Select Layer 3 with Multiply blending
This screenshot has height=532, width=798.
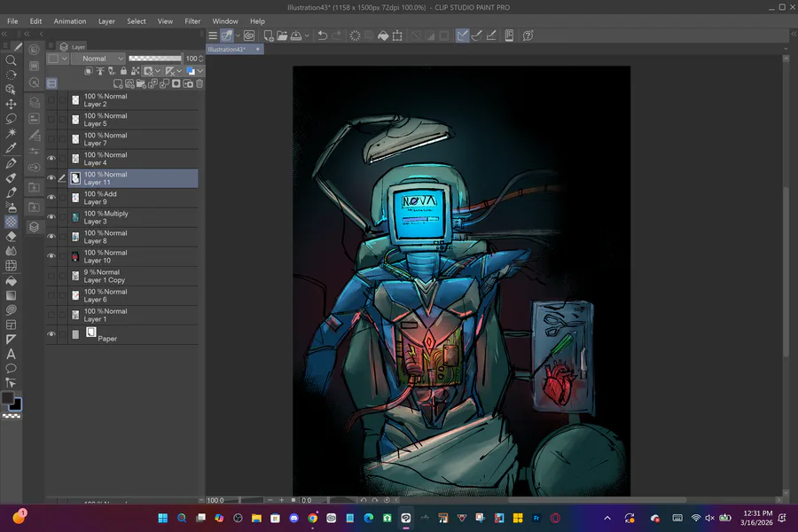click(x=133, y=217)
